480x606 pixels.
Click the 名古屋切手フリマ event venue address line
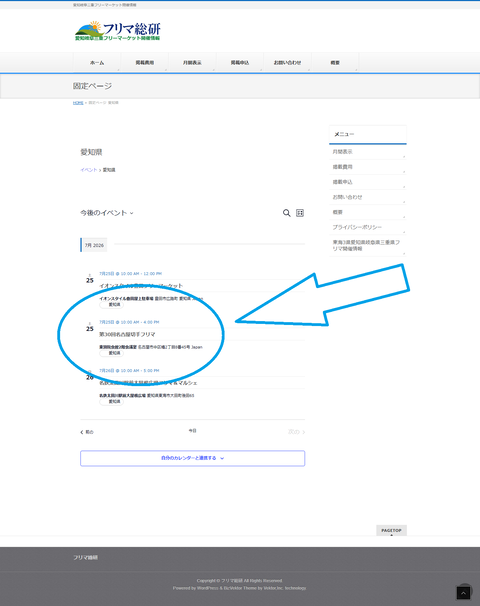coord(151,347)
